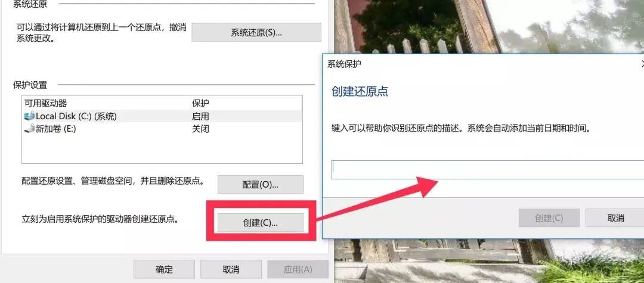Click 确定 button at bottom

click(x=165, y=269)
